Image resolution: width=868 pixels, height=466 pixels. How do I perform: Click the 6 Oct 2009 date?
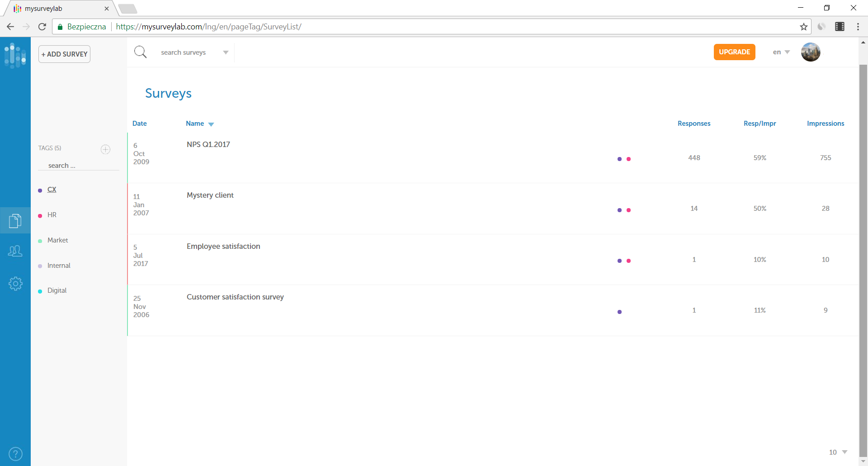pyautogui.click(x=141, y=154)
